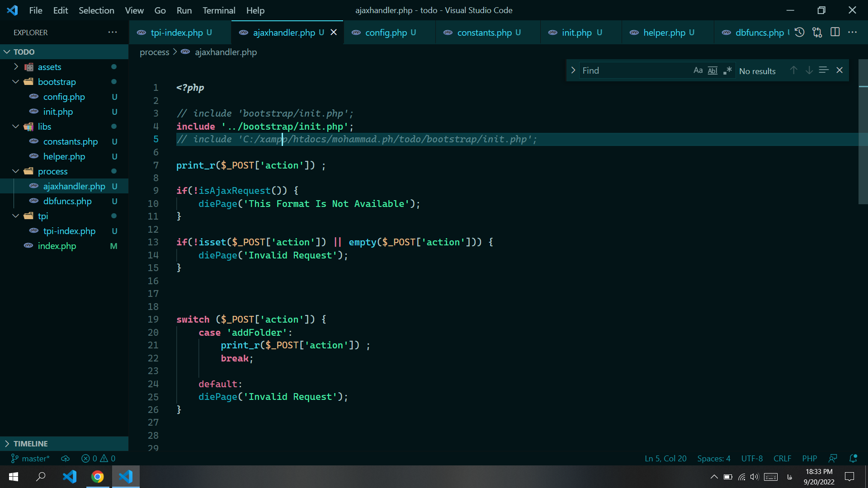Collapse the process folder
Image resolution: width=868 pixels, height=488 pixels.
tap(64, 171)
